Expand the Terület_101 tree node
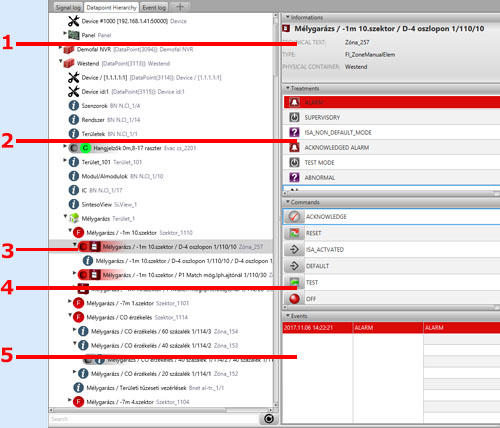The width and height of the screenshot is (500, 428). pos(65,160)
